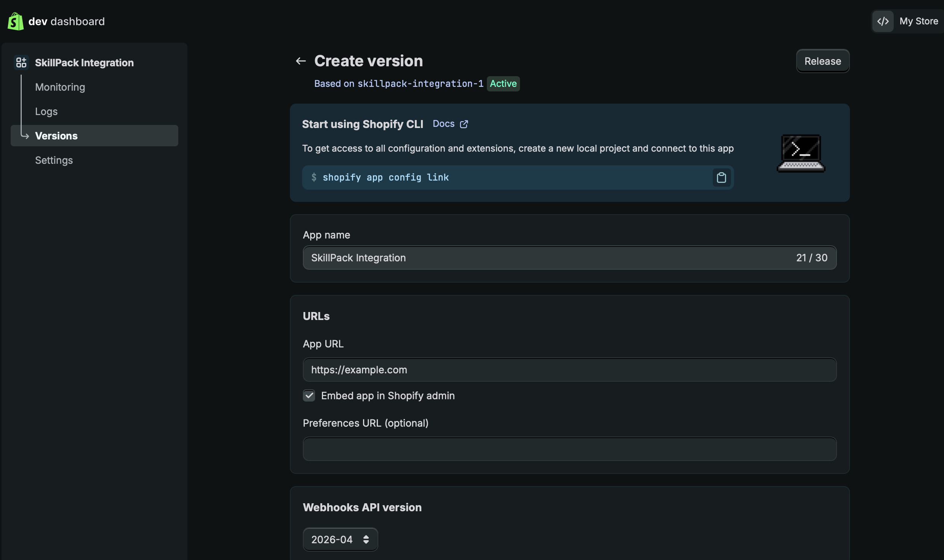Open Logs in the sidebar
The image size is (944, 560).
[46, 111]
